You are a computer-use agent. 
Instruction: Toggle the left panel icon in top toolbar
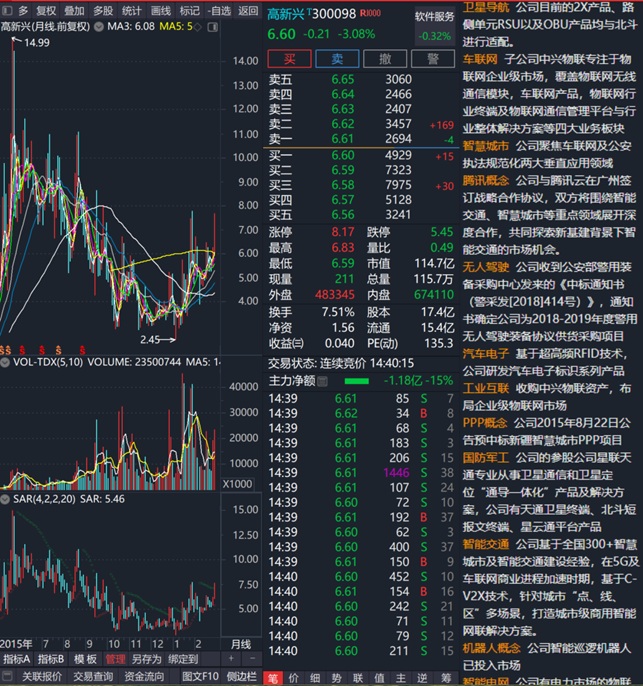click(7, 10)
